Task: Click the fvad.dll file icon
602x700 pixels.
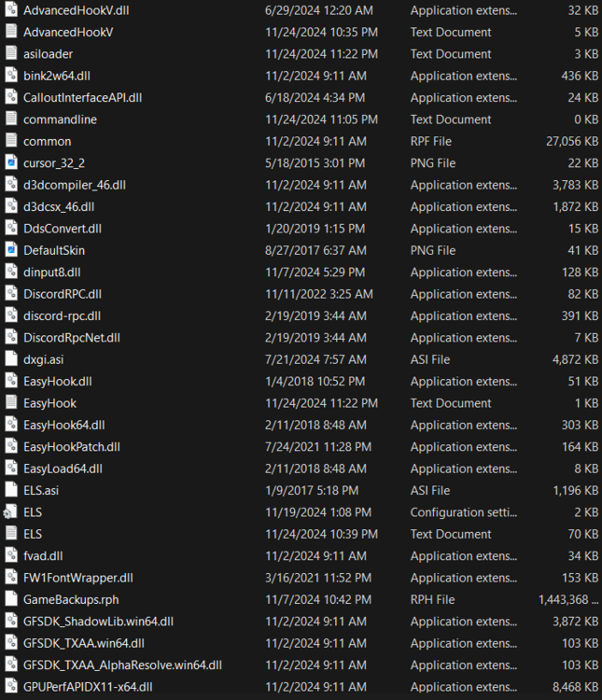Action: coord(11,556)
